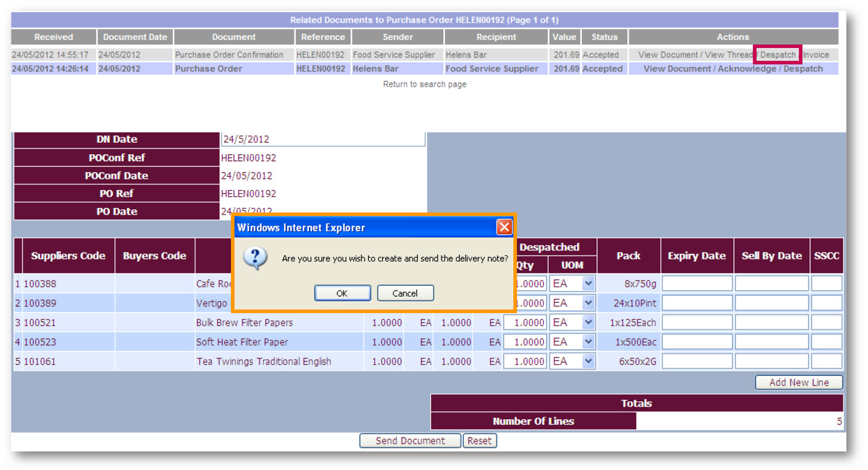Click Expiry Date field for item 101061

pos(697,361)
